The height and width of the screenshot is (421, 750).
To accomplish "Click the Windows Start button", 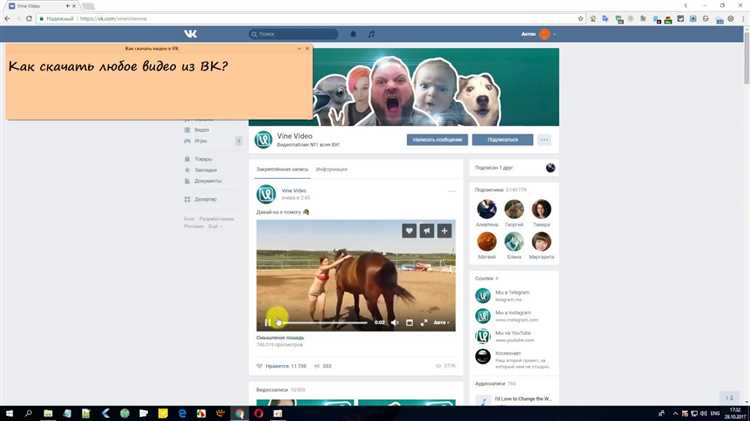I will click(x=9, y=412).
